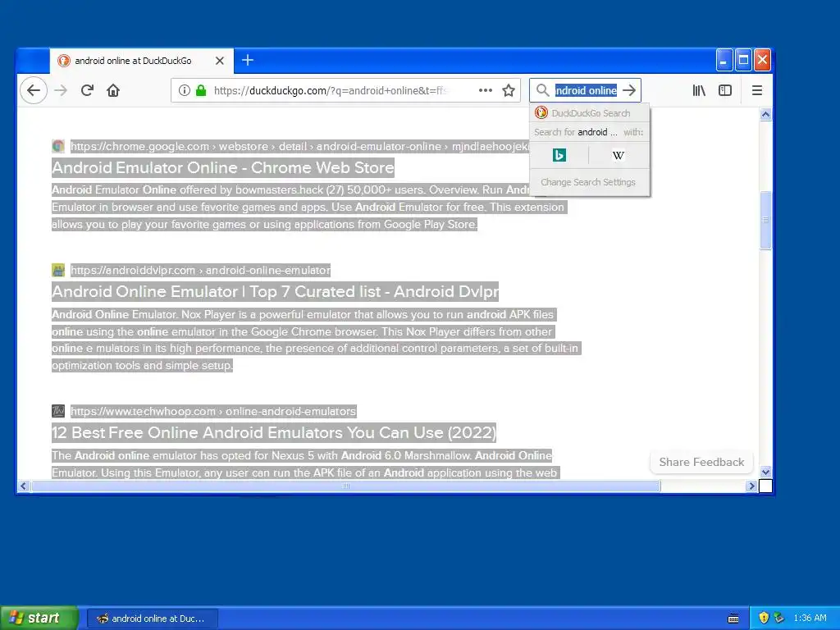
Task: Click the vertical scrollbar up arrow
Action: (765, 113)
